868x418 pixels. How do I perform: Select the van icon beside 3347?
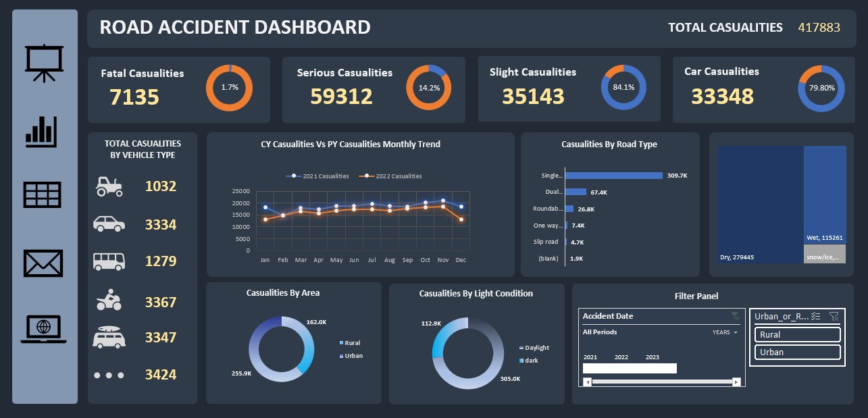[x=109, y=337]
